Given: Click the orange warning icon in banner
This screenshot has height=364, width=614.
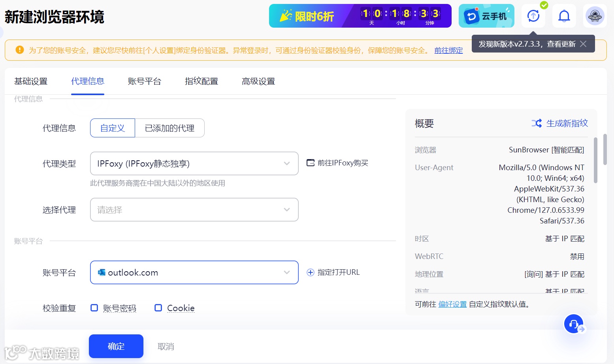Looking at the screenshot, I should coord(19,50).
